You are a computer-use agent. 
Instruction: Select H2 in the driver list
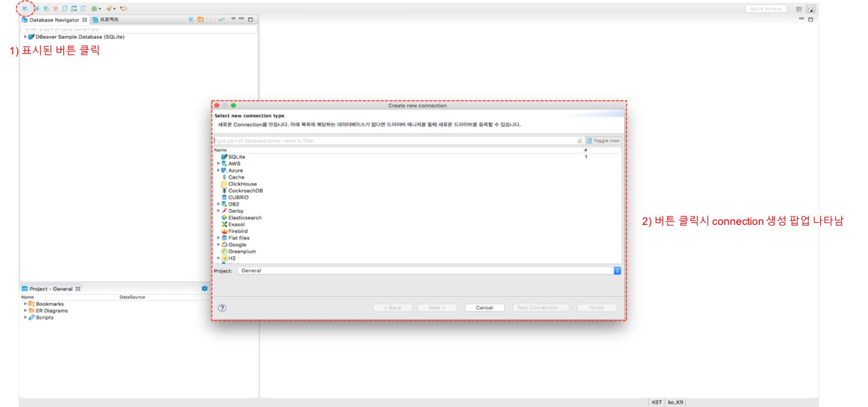(x=232, y=258)
